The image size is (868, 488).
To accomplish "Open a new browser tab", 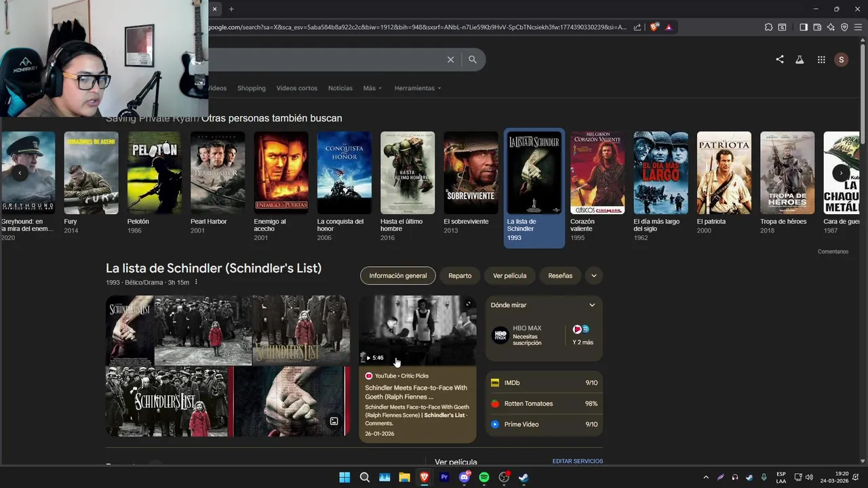I will [231, 9].
